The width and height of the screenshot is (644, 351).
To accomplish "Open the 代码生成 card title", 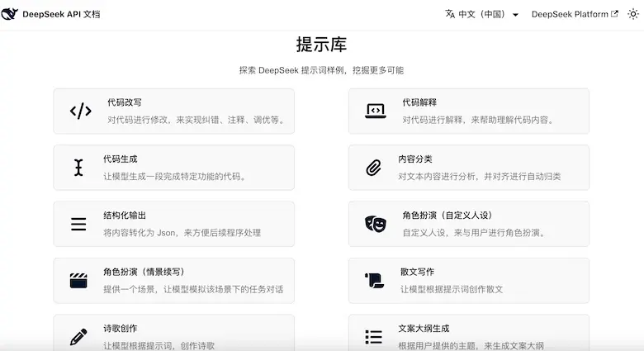I will pyautogui.click(x=121, y=159).
